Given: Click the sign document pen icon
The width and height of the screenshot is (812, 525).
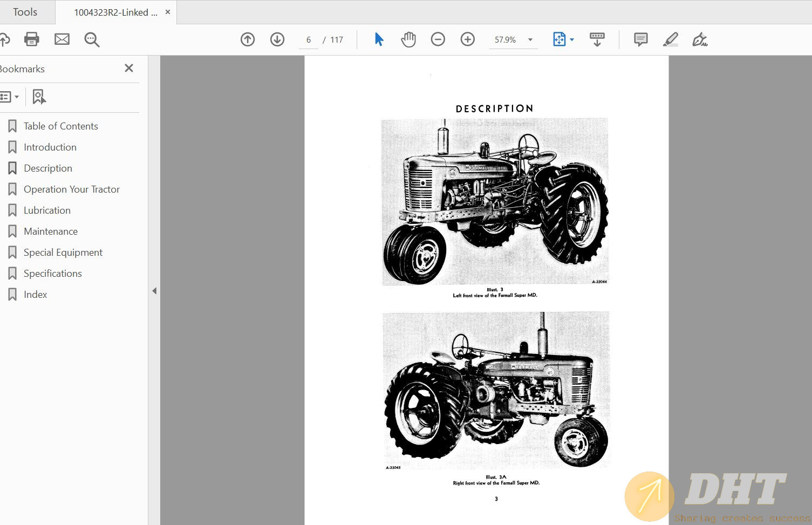Looking at the screenshot, I should pyautogui.click(x=700, y=39).
